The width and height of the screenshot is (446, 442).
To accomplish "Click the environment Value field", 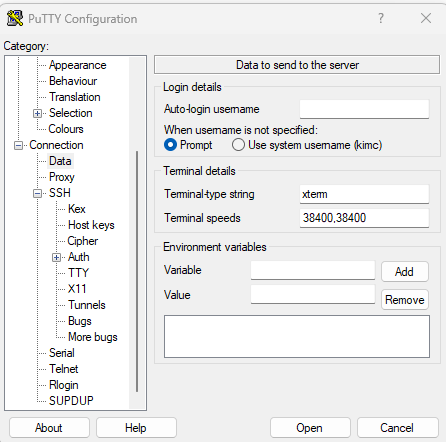I will point(313,294).
